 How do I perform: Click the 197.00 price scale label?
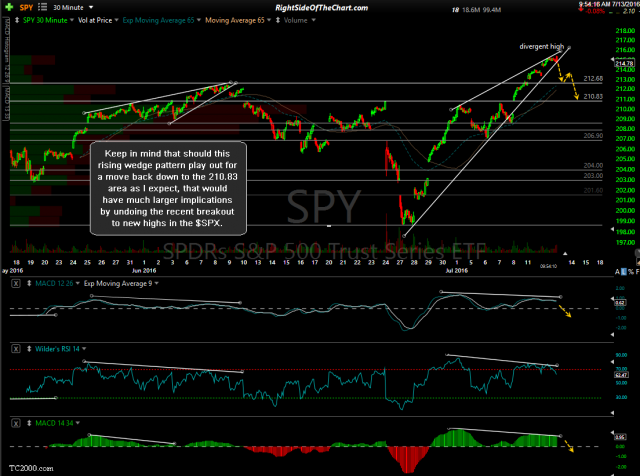pyautogui.click(x=625, y=242)
